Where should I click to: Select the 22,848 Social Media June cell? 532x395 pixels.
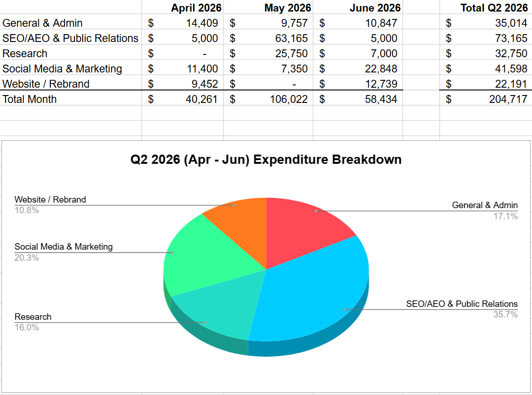pos(358,68)
